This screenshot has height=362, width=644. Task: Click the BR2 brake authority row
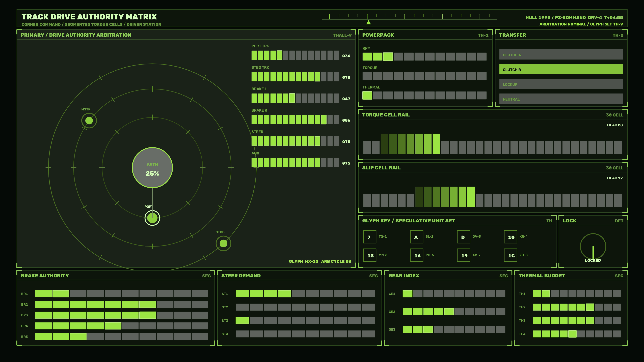(121, 305)
